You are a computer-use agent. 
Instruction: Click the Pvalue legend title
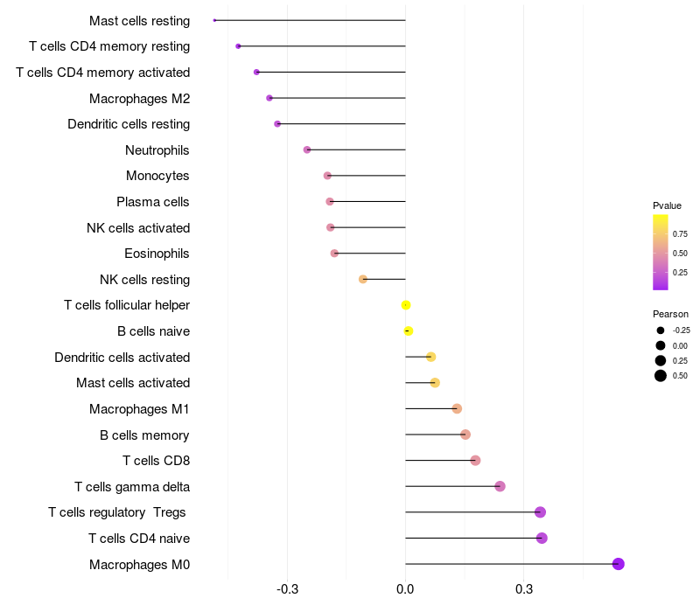pos(667,205)
